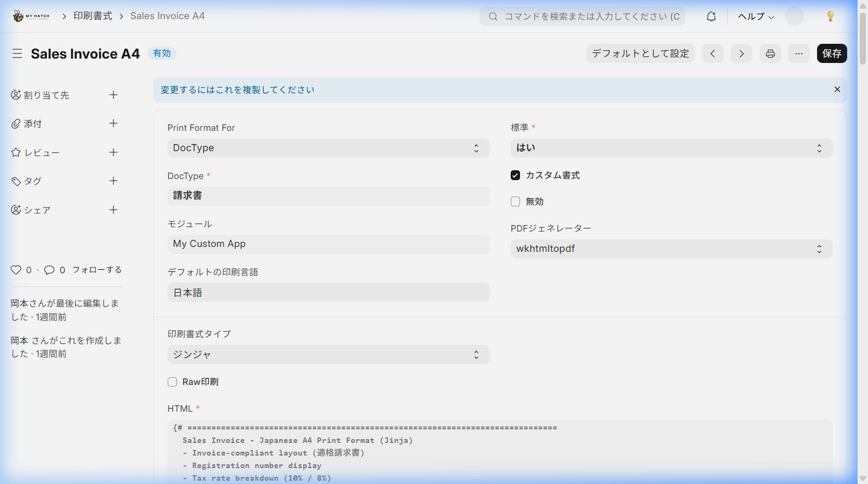Screen dimensions: 868x484
Task: Expand the PDFジェネレーター wkhtmltopdf dropdown
Action: click(671, 249)
